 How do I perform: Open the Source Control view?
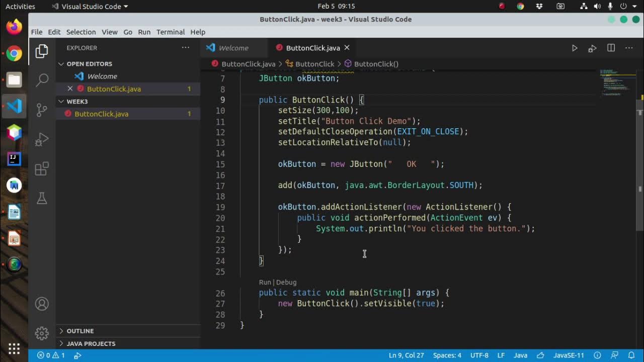point(42,109)
